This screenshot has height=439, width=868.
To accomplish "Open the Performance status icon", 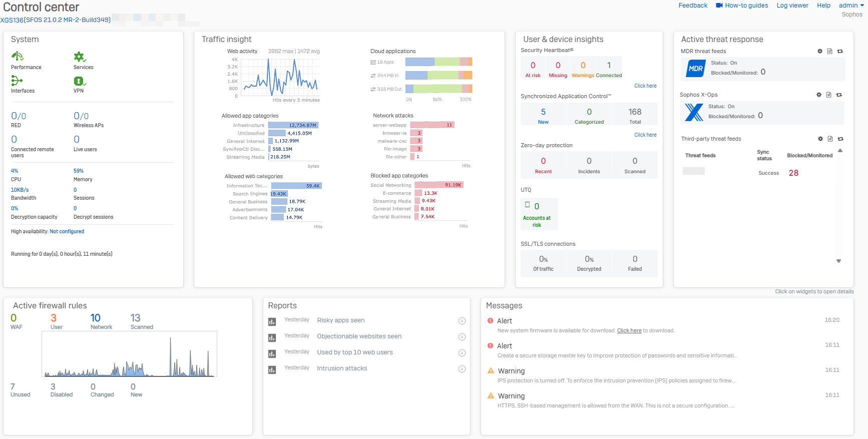I will [x=18, y=56].
